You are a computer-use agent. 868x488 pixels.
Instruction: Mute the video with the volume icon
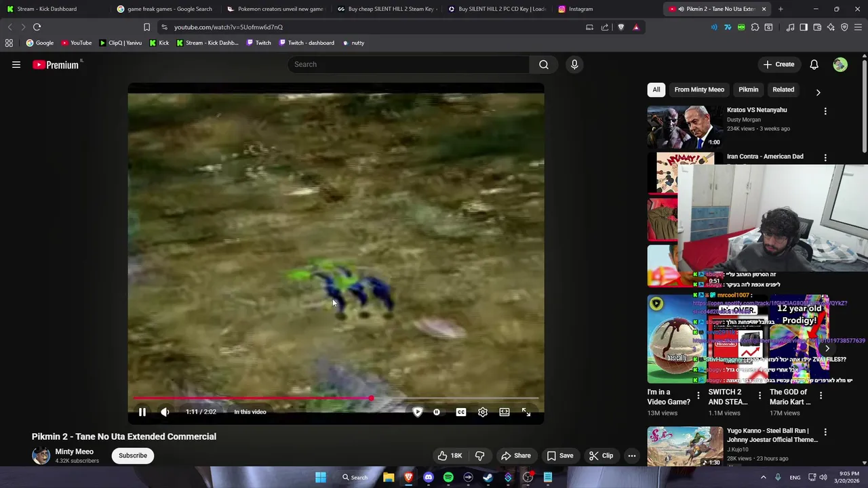tap(165, 412)
